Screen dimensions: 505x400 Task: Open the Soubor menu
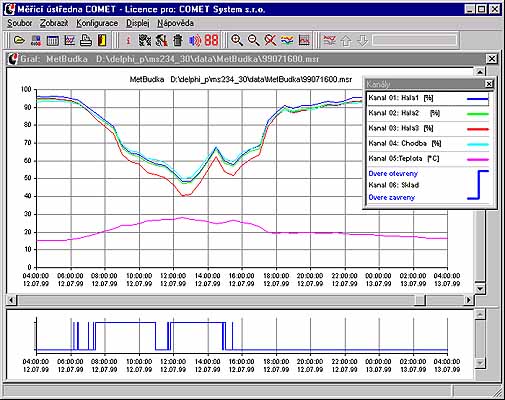pos(20,23)
